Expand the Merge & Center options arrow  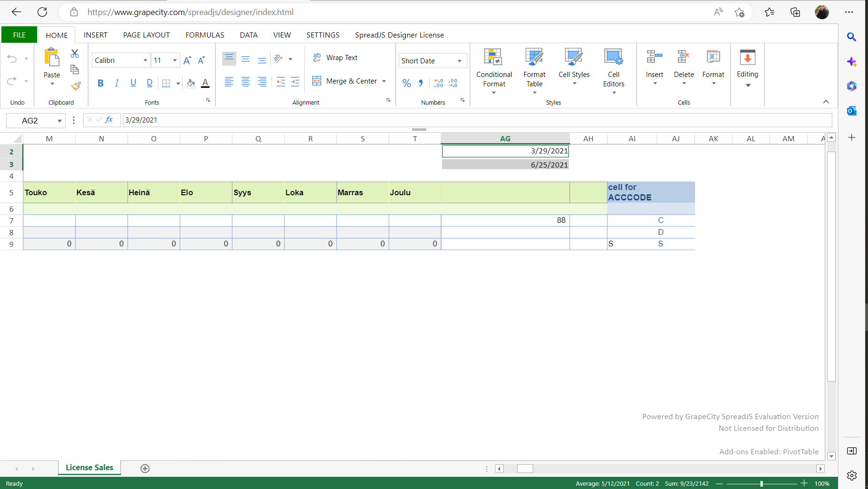tap(385, 81)
